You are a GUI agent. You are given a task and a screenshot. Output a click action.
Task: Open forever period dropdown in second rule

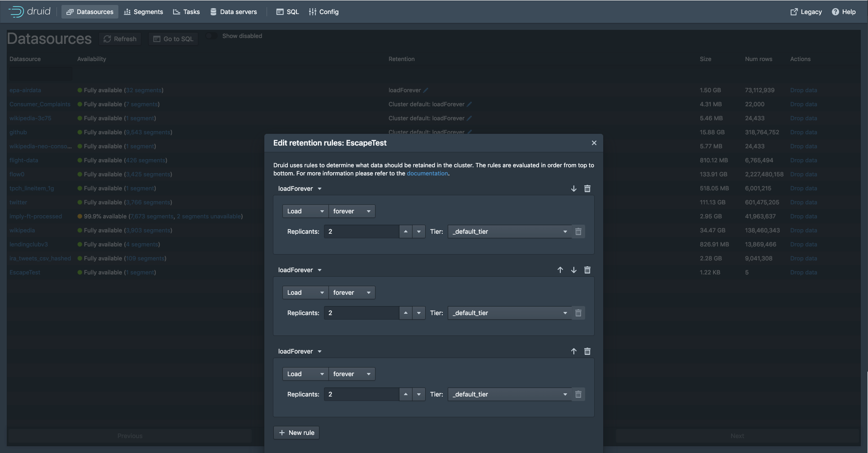point(352,293)
